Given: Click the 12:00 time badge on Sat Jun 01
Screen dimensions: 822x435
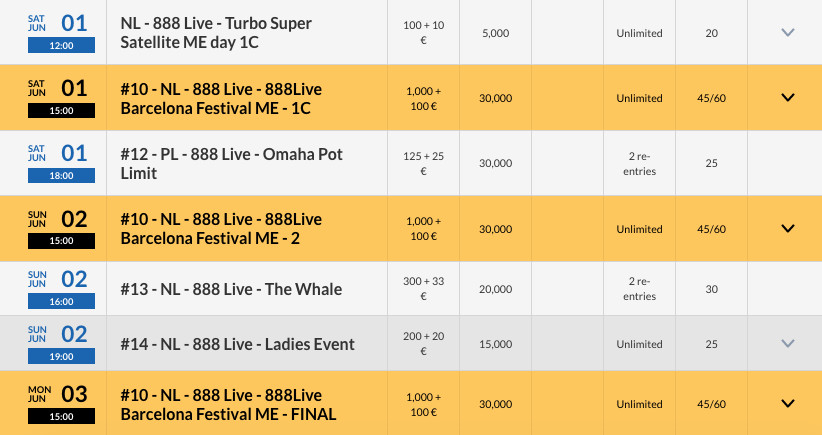Looking at the screenshot, I should pos(61,46).
